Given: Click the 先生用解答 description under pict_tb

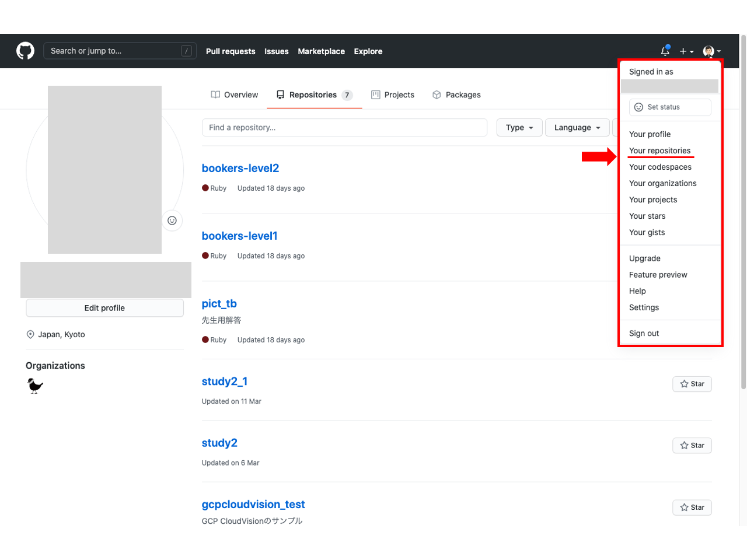Looking at the screenshot, I should point(221,320).
